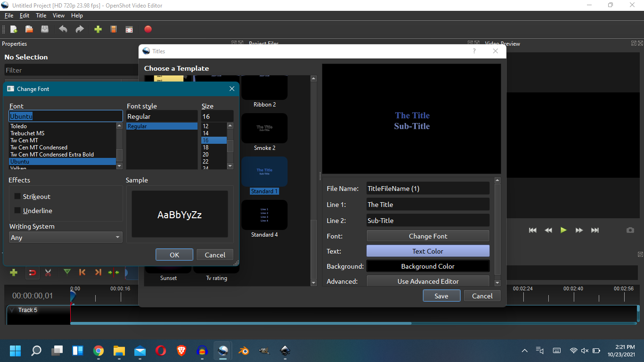Screen dimensions: 644x362
Task: Open an existing project
Action: (x=29, y=29)
